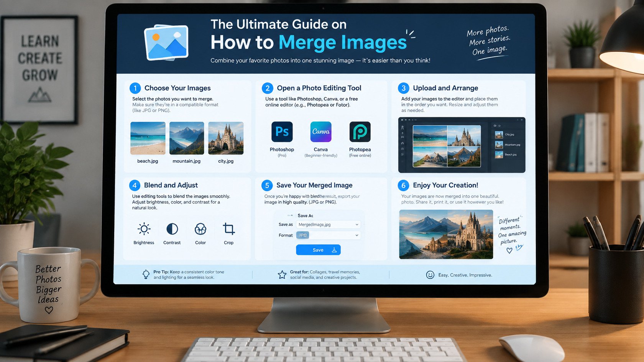Image resolution: width=644 pixels, height=362 pixels.
Task: Click the 'Save Your Merged Image' heading
Action: click(314, 185)
